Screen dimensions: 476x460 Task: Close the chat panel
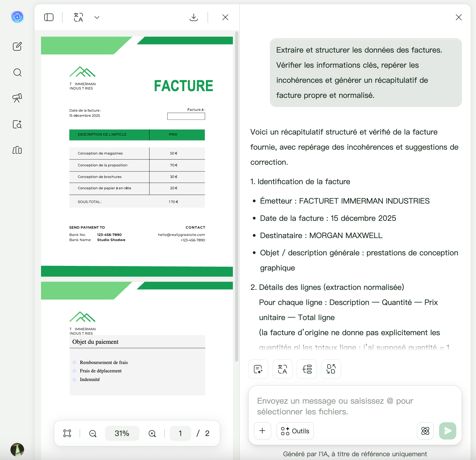(459, 17)
